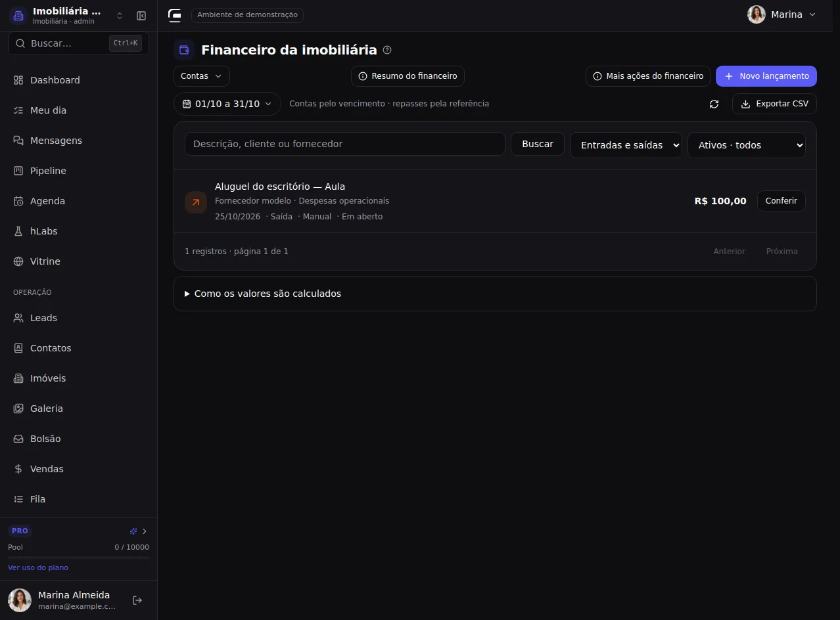
Task: Click the Fila list icon
Action: pyautogui.click(x=18, y=499)
